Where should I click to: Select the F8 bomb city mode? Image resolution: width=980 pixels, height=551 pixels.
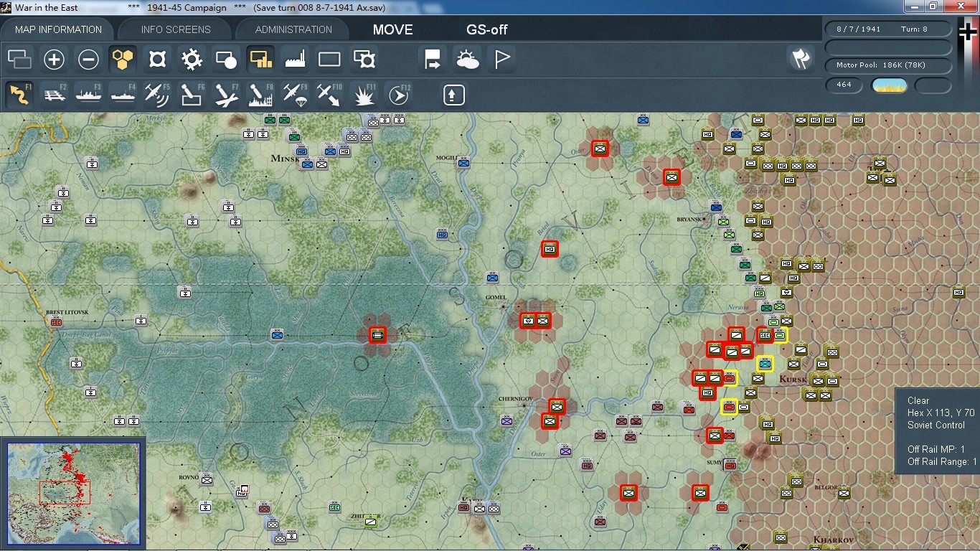260,95
